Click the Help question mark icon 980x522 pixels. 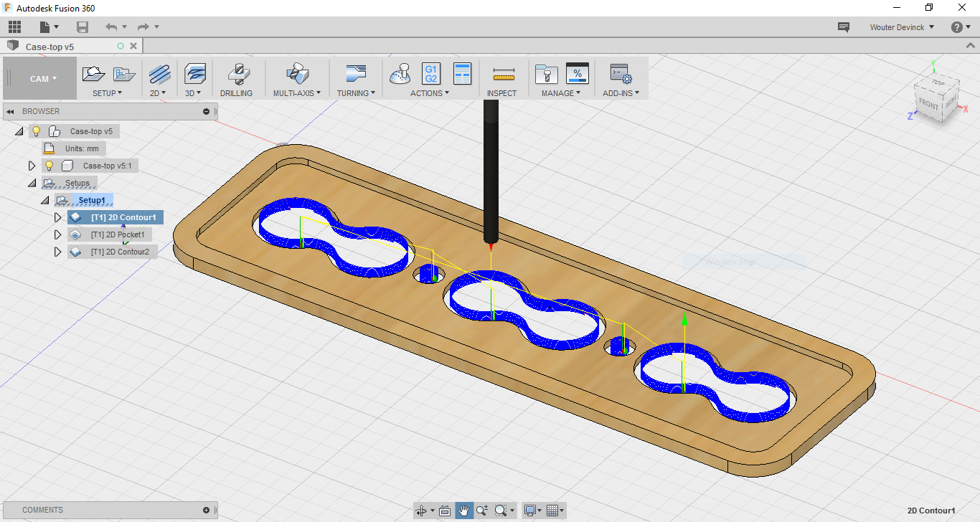[956, 27]
